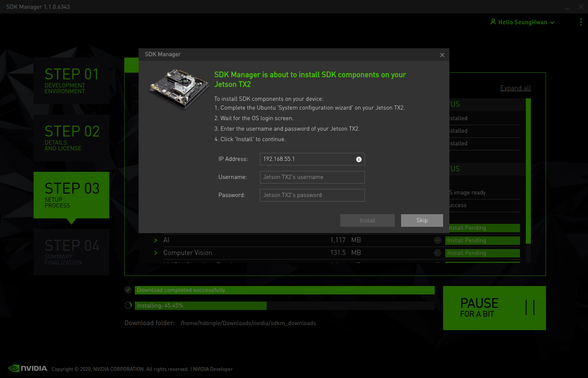This screenshot has height=378, width=588.
Task: Open the vertical three-dot options menu
Action: tap(581, 22)
